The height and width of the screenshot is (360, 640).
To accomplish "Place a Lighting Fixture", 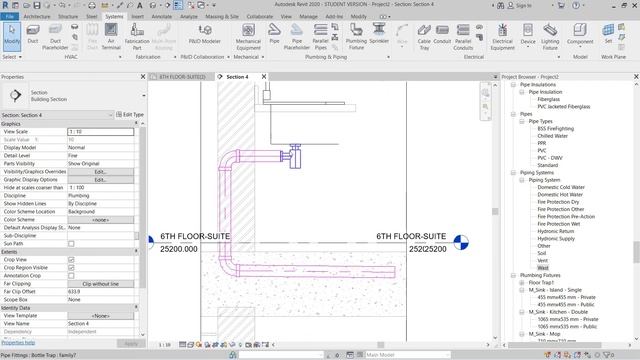I will 550,37.
